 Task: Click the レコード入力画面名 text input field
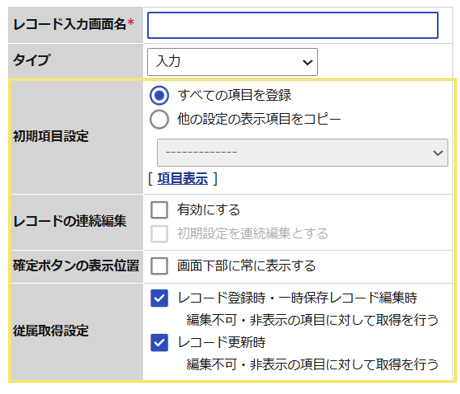pos(293,25)
